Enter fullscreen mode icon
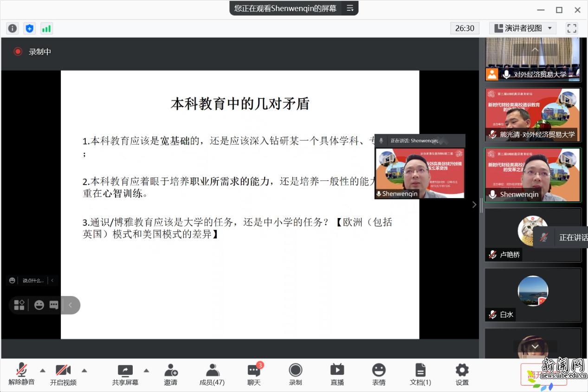 click(572, 28)
